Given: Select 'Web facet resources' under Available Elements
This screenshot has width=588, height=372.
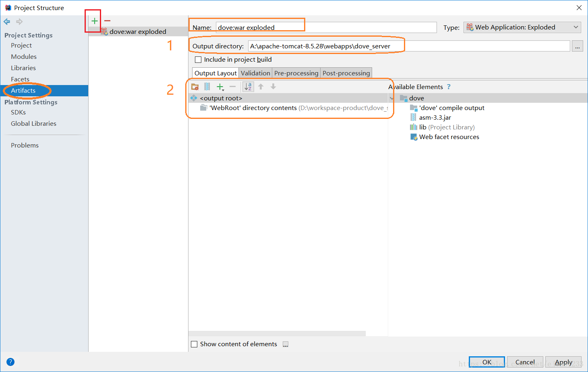Looking at the screenshot, I should click(x=449, y=137).
